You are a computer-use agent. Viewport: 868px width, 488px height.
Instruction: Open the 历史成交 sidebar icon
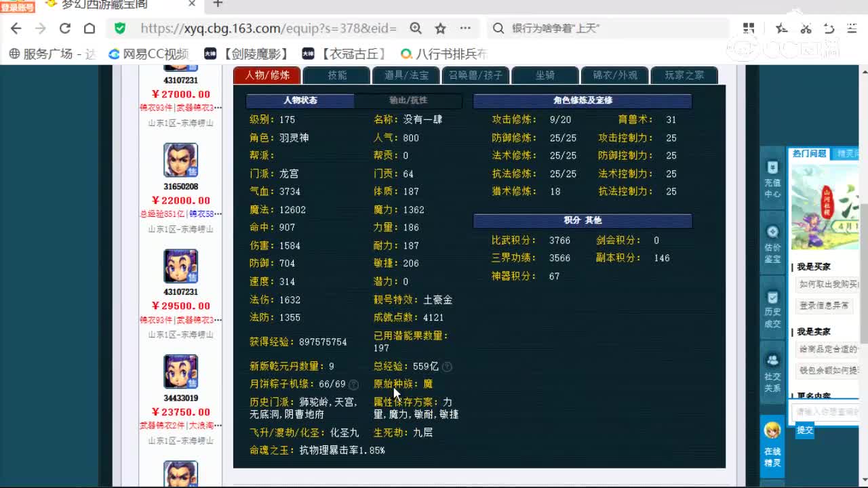pos(772,308)
